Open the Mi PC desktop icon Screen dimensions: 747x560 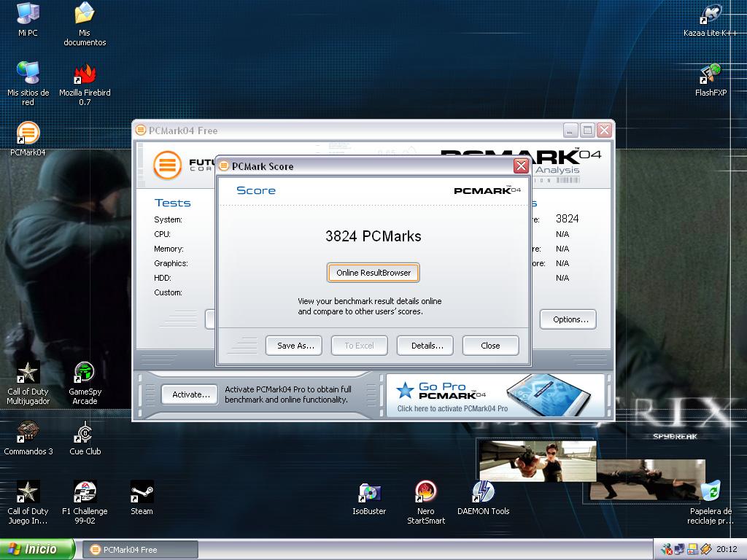pos(28,19)
